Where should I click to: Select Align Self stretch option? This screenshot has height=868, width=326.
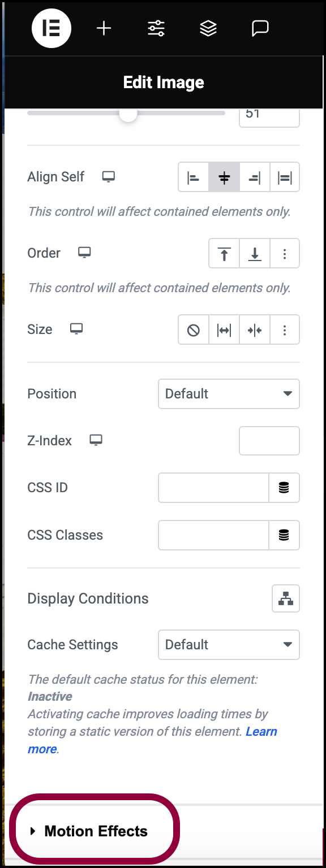[285, 177]
